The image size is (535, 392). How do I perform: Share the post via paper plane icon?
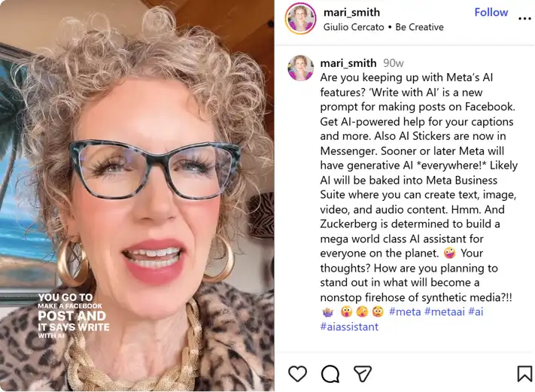pyautogui.click(x=363, y=374)
